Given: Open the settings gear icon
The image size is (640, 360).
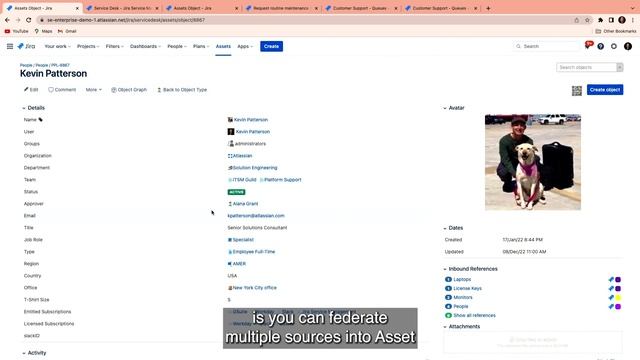Looking at the screenshot, I should pyautogui.click(x=613, y=47).
